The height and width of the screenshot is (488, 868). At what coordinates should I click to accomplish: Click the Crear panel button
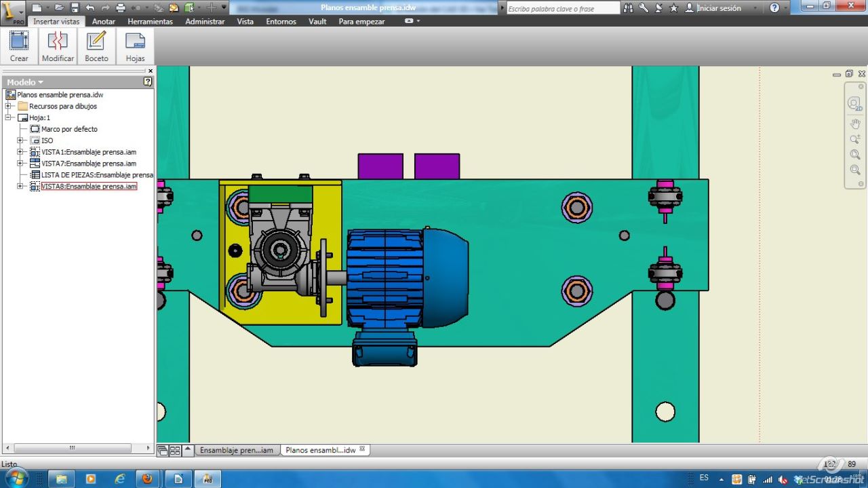click(19, 46)
